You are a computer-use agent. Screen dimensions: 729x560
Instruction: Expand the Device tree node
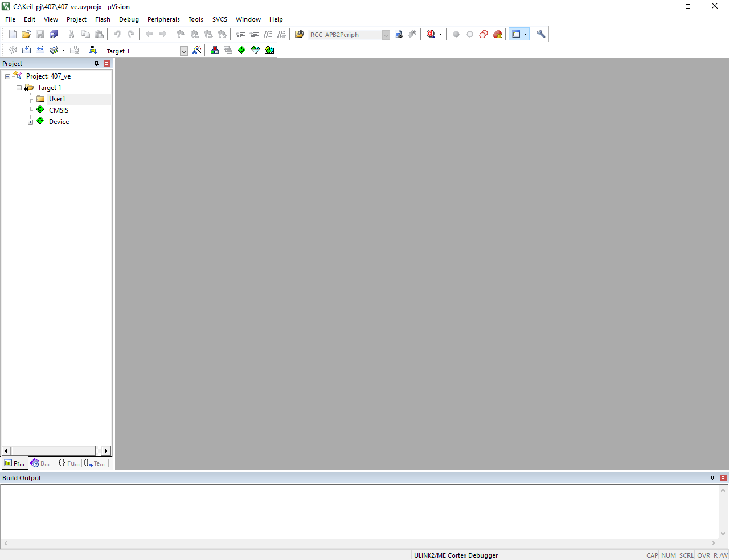point(30,122)
